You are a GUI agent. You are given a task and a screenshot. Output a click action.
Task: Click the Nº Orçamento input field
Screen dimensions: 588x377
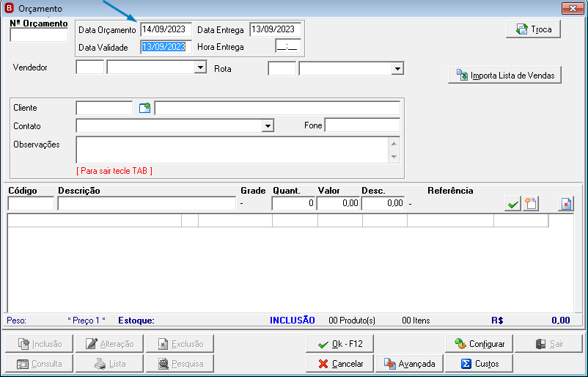click(x=39, y=35)
